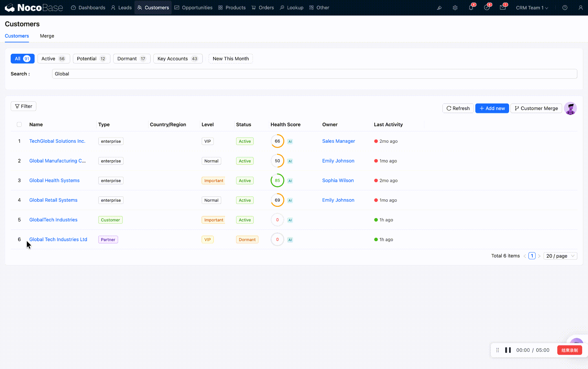Open the help question mark icon

(565, 8)
